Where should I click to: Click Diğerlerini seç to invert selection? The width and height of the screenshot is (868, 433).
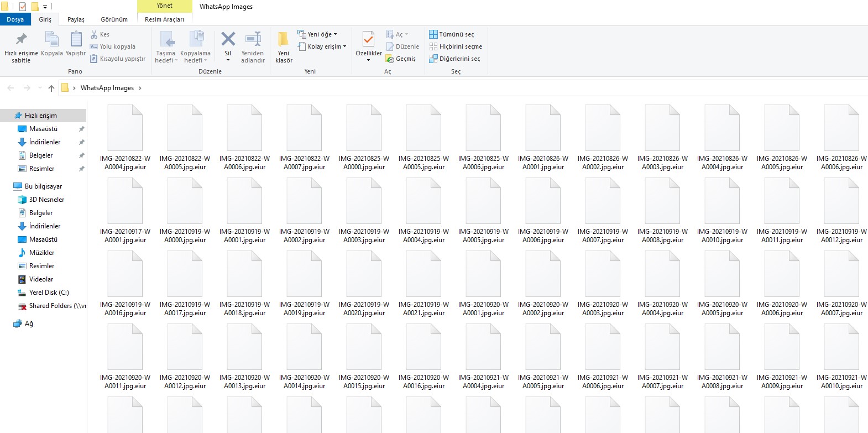454,59
